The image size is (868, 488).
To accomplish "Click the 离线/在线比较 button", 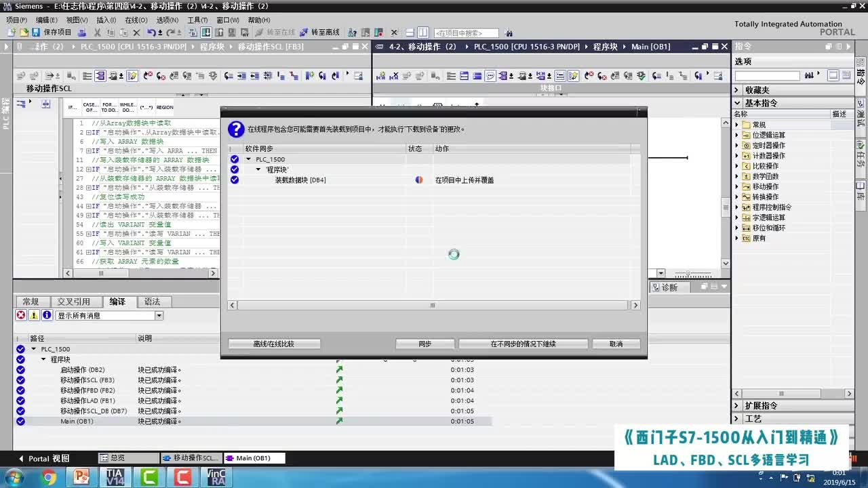I will tap(274, 344).
